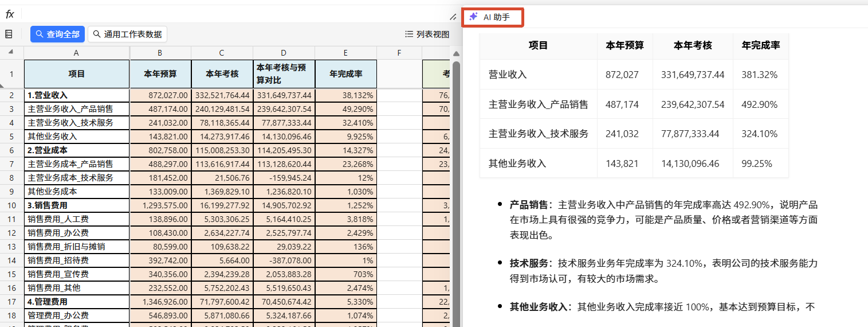868x327 pixels.
Task: Click the cell 78,118,365.44
Action: coord(222,123)
